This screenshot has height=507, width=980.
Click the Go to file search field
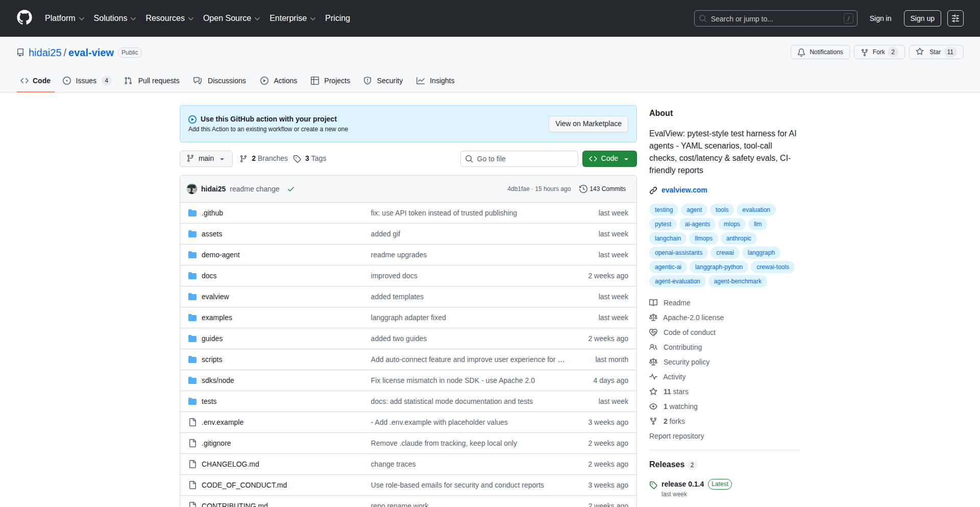tap(519, 159)
